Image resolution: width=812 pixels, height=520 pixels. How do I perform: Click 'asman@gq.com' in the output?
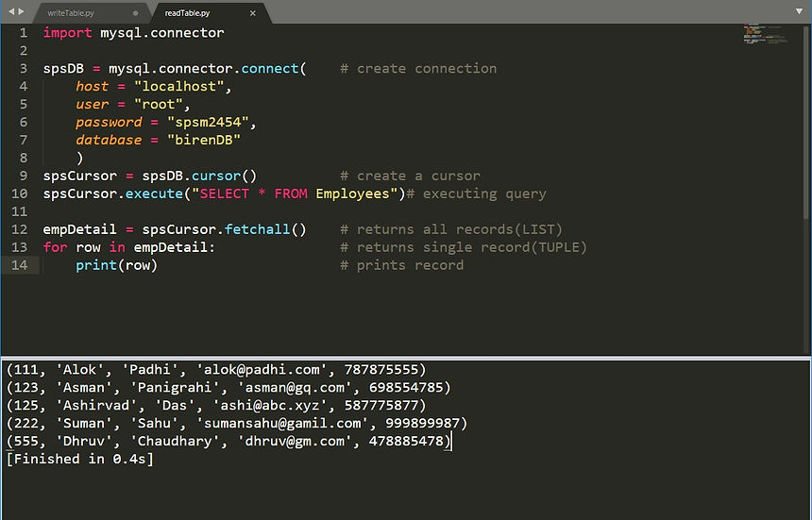(x=295, y=387)
